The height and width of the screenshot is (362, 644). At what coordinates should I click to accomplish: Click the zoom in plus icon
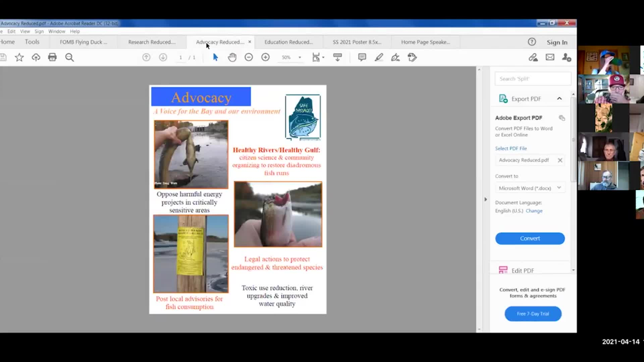click(265, 57)
